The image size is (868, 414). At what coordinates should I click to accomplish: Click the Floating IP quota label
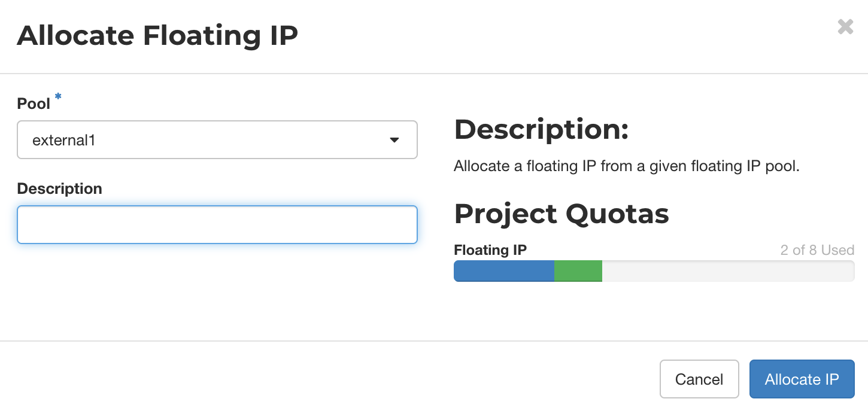490,250
